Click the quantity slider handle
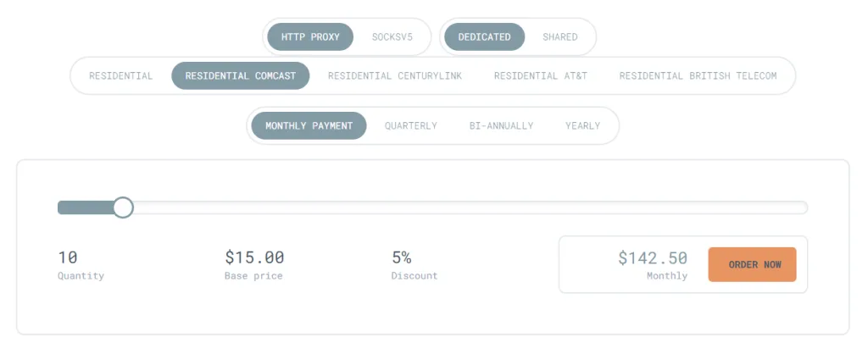868x354 pixels. (123, 207)
